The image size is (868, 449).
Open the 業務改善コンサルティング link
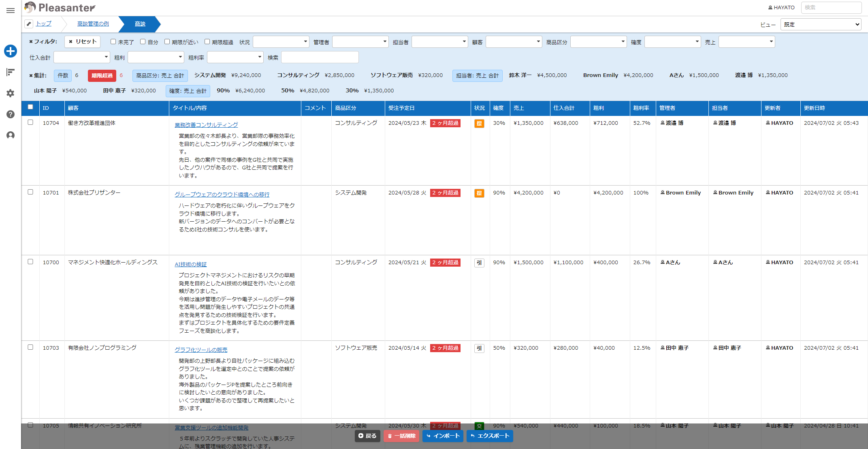pos(206,125)
